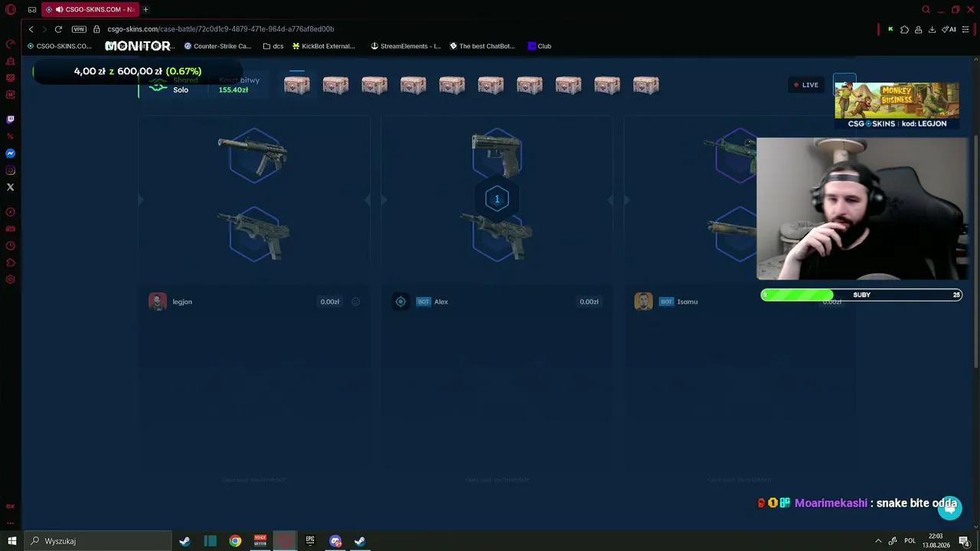Open the Easy Setup settings panel
Screen dimensions: 980x551
(965, 29)
